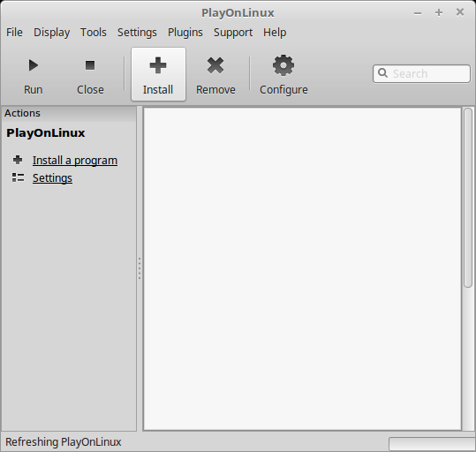Viewport: 476px width, 452px height.
Task: Minimize the PlayOnLinux window
Action: [418, 12]
